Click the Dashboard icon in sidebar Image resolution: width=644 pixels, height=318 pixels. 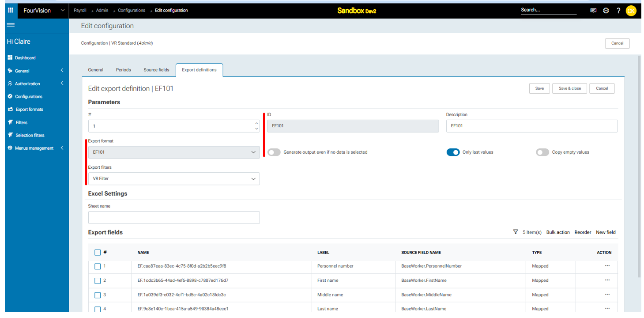(x=10, y=58)
